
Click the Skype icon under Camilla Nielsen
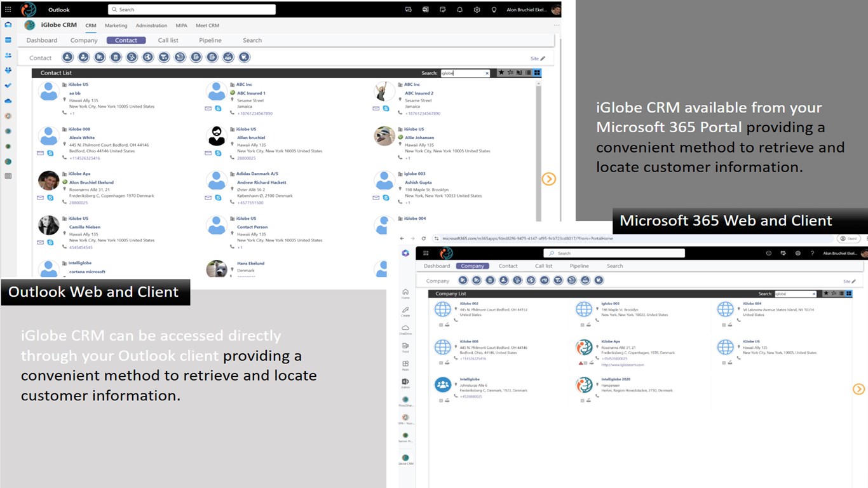[x=50, y=242]
